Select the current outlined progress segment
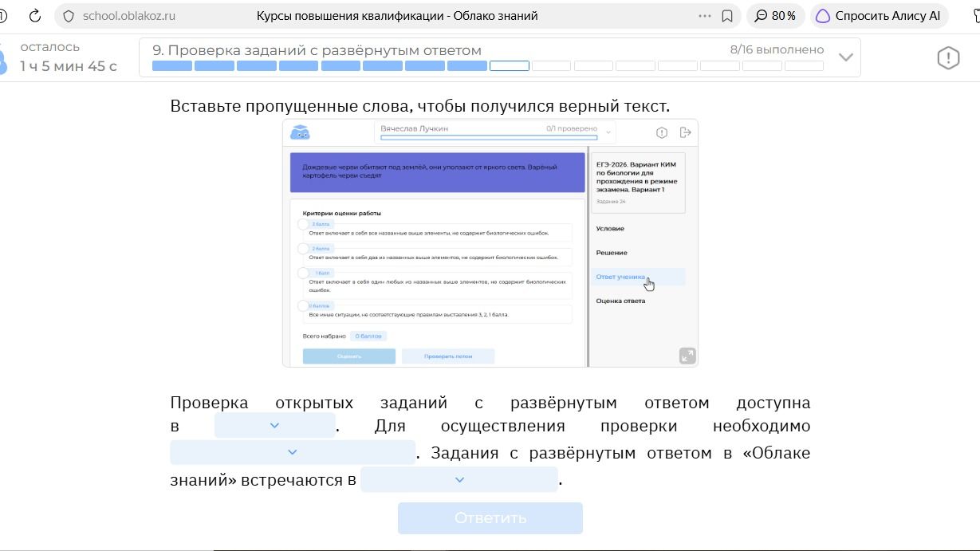Viewport: 980px width, 551px height. pos(510,66)
